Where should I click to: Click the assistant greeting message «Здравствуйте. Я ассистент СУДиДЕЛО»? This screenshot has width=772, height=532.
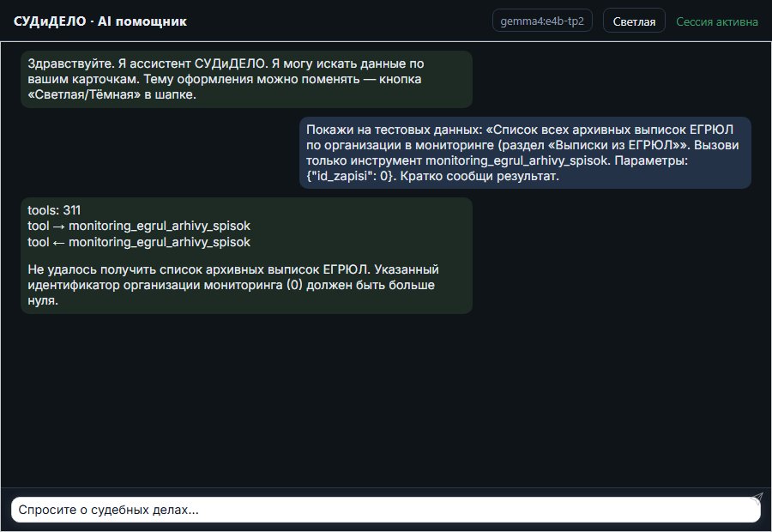click(247, 79)
